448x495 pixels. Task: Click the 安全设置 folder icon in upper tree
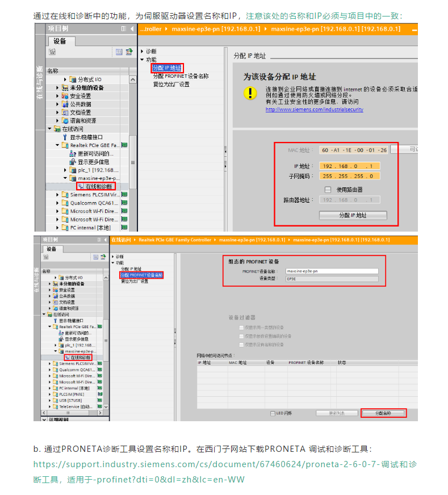click(x=65, y=96)
